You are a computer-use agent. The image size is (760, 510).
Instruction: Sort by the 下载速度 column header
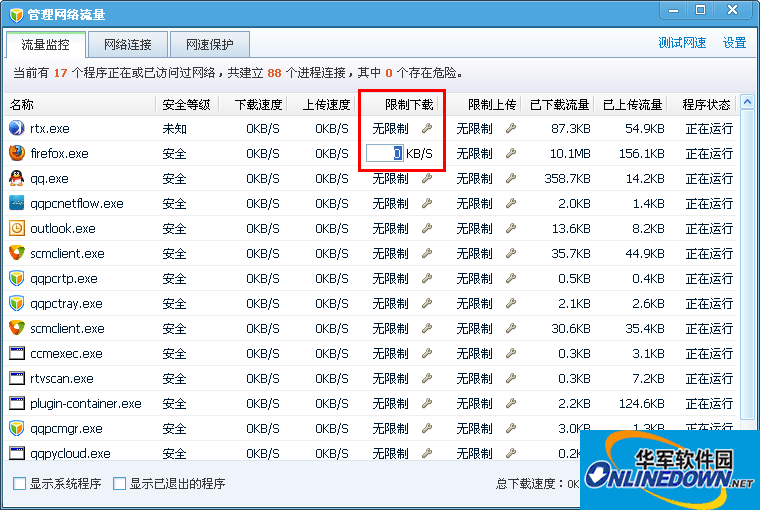257,104
